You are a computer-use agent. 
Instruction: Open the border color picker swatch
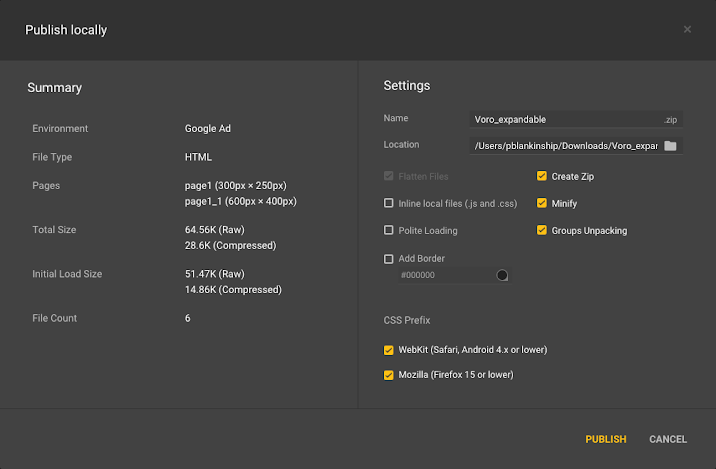pos(502,275)
